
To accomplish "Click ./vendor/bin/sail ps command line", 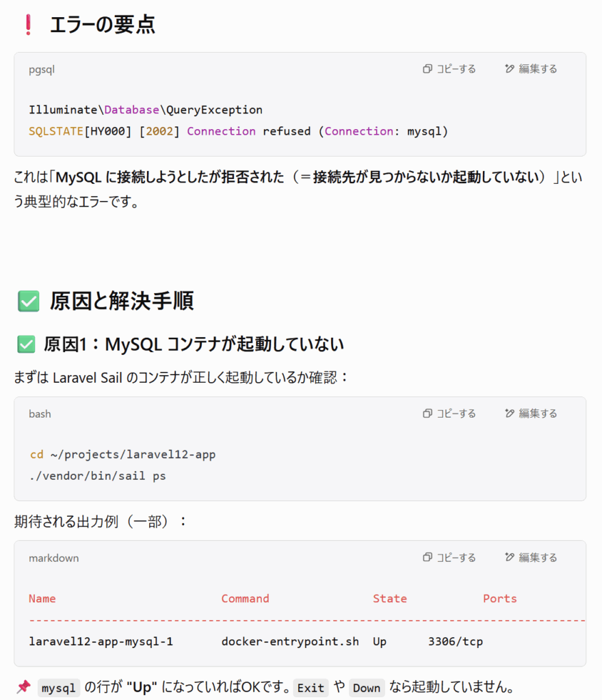I will tap(97, 476).
